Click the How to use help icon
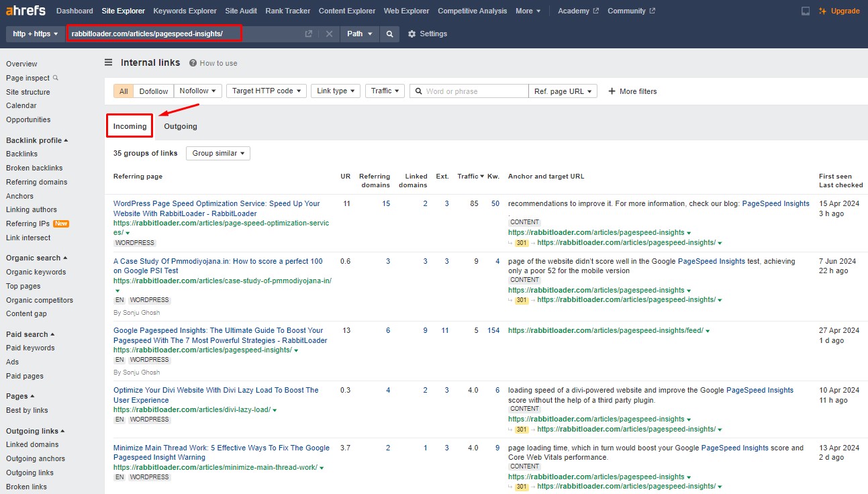 pyautogui.click(x=193, y=63)
